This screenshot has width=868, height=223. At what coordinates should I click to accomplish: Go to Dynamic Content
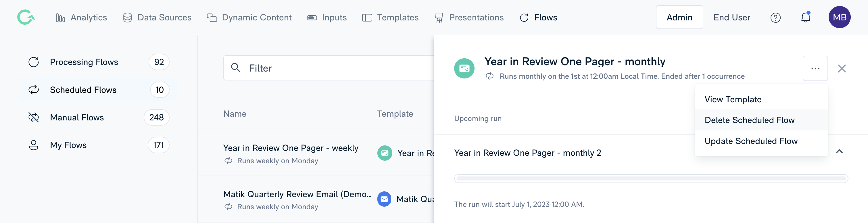point(249,18)
